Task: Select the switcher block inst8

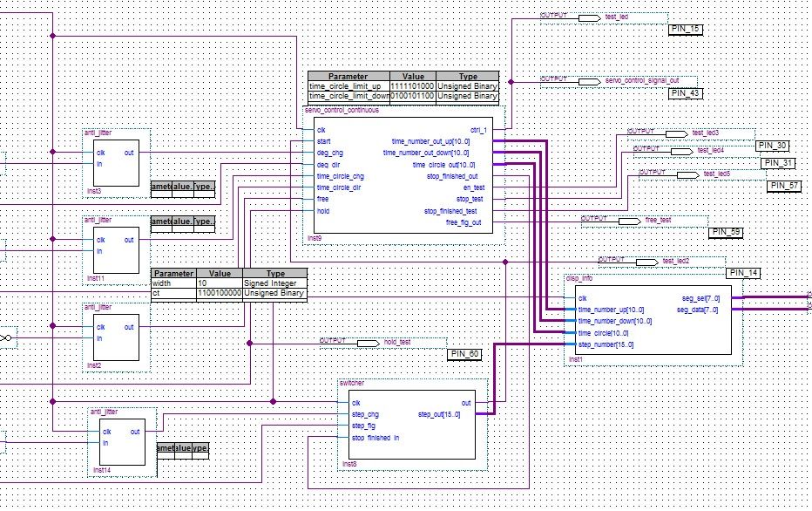Action: click(412, 425)
